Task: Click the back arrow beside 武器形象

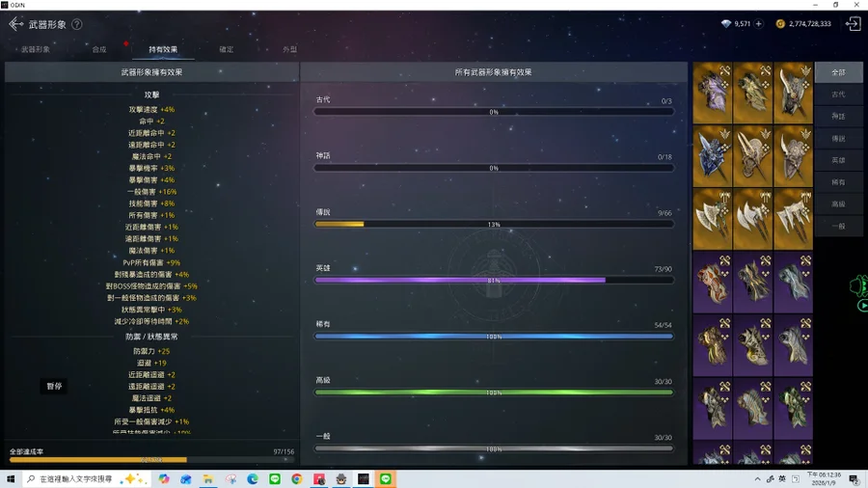Action: (15, 24)
